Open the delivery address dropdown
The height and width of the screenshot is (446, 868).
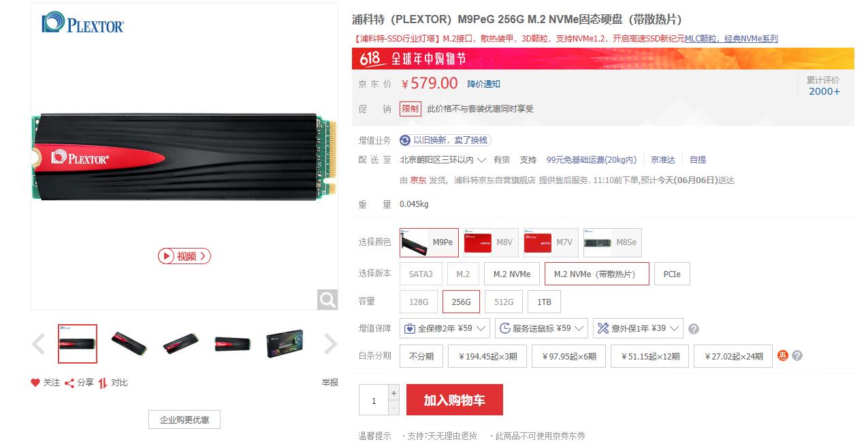pyautogui.click(x=443, y=160)
